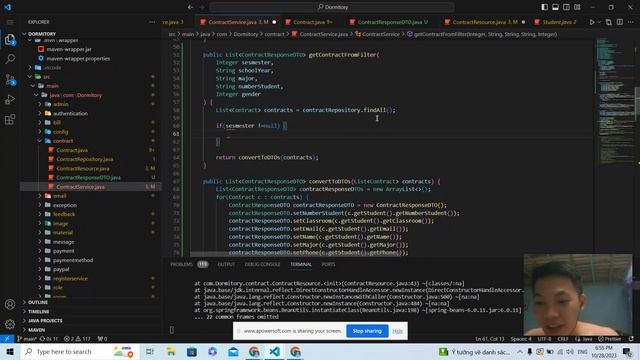Open the OUTPUT panel tab
The image size is (640, 360).
click(x=226, y=264)
